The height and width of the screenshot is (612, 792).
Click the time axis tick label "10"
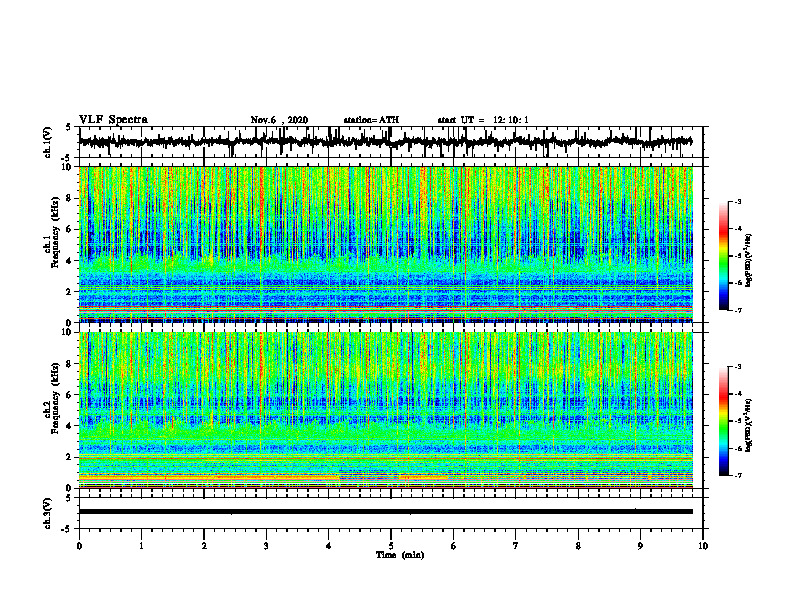click(x=703, y=546)
